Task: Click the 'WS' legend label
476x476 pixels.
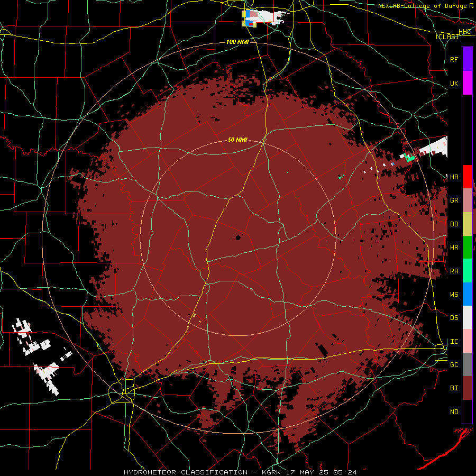Action: click(x=454, y=295)
